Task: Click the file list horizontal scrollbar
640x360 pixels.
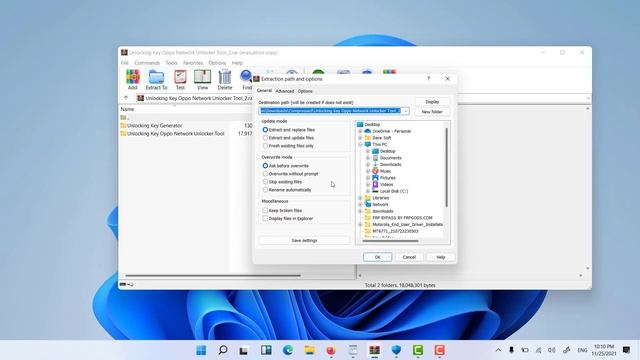Action: [213, 276]
